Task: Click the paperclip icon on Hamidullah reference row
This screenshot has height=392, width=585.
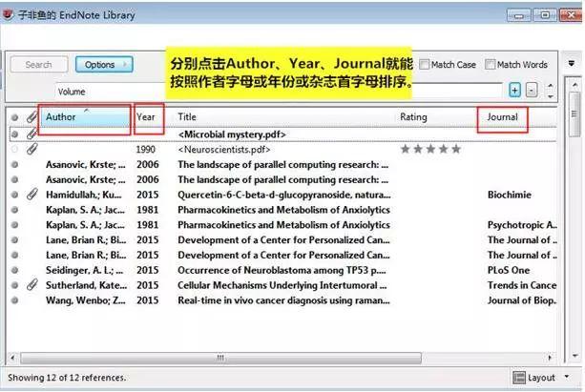Action: [32, 195]
